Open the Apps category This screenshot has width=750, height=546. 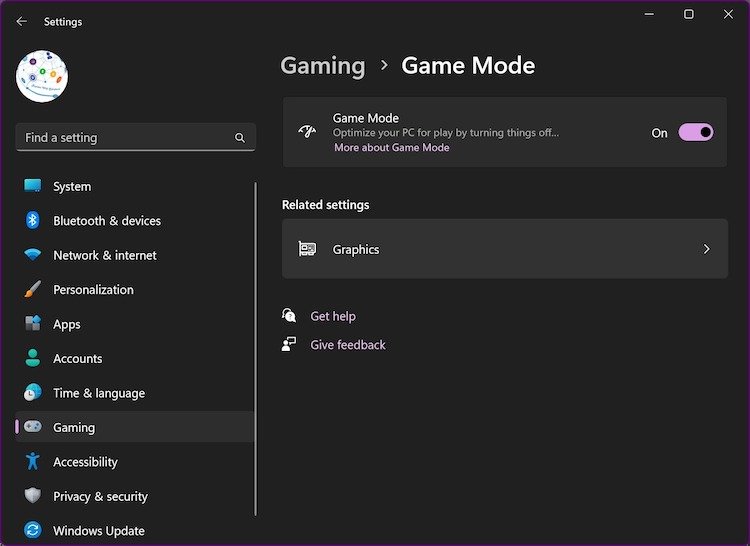pyautogui.click(x=67, y=324)
